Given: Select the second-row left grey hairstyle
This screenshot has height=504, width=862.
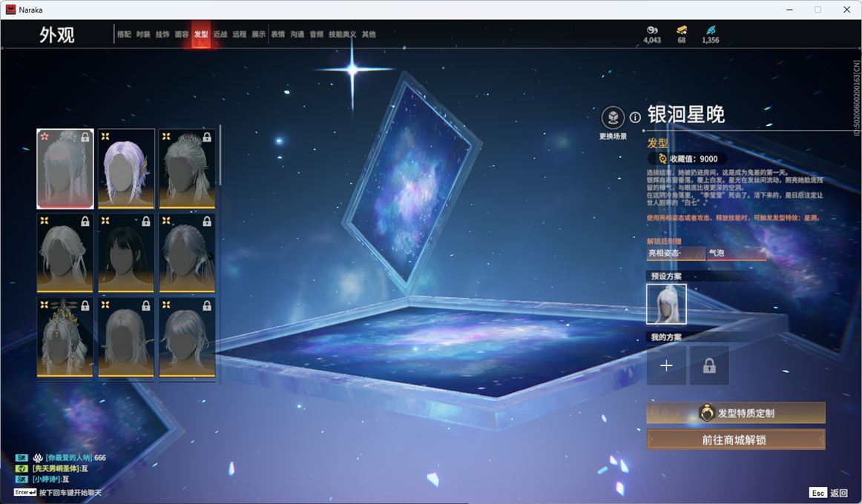Looking at the screenshot, I should 65,253.
